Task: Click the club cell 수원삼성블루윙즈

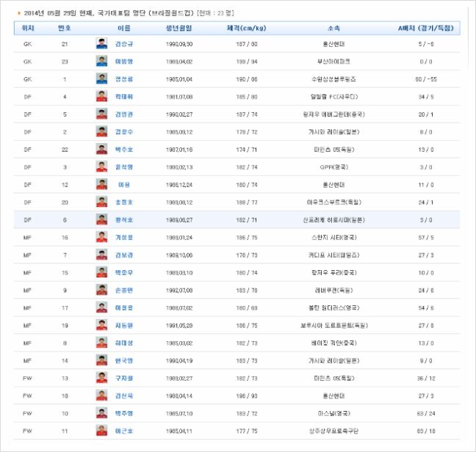Action: [x=333, y=79]
